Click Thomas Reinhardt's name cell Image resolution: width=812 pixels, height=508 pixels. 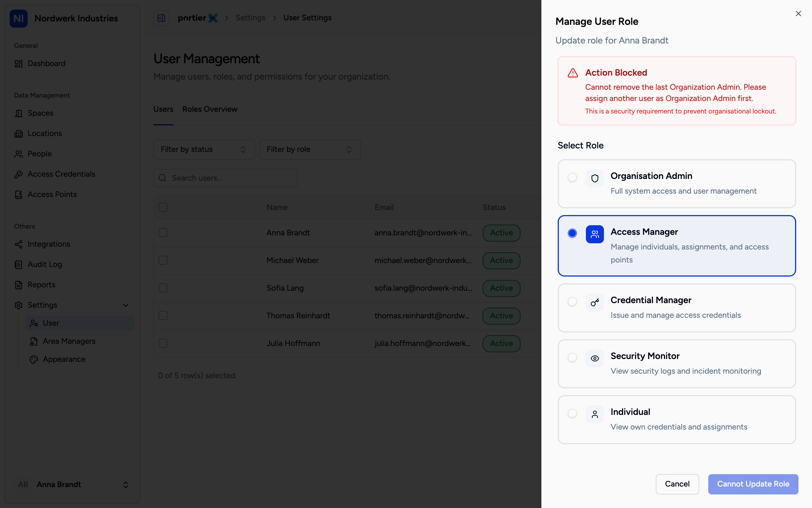click(298, 316)
